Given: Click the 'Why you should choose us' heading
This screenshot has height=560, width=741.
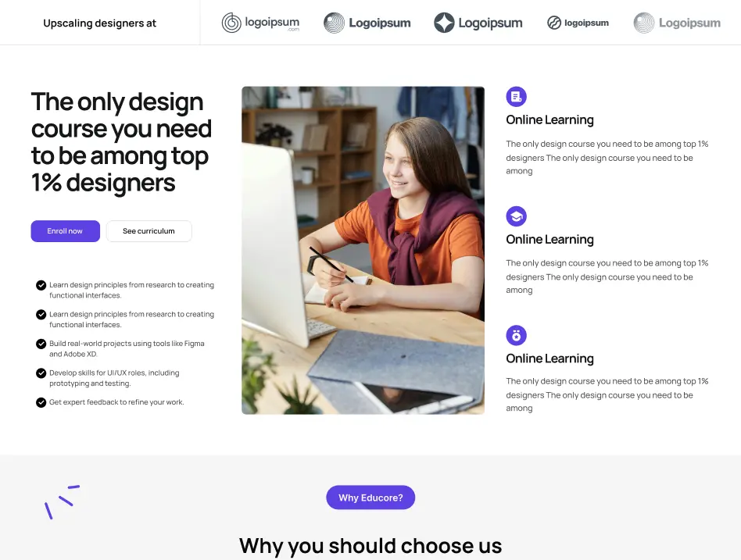Looking at the screenshot, I should [x=370, y=546].
